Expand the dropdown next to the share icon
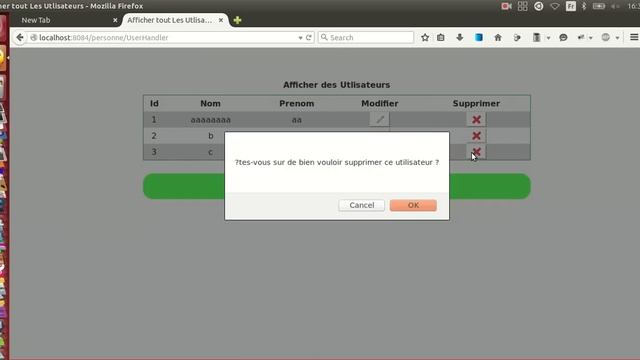 click(x=590, y=38)
